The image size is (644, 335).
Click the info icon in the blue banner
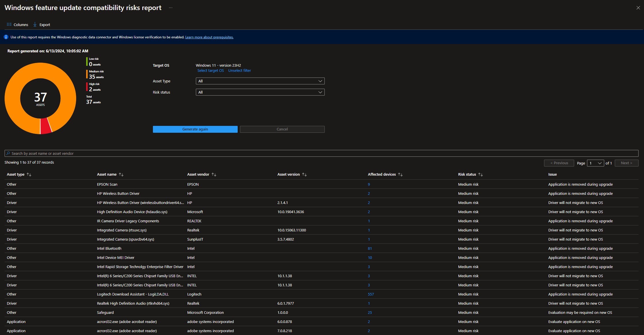pyautogui.click(x=6, y=37)
